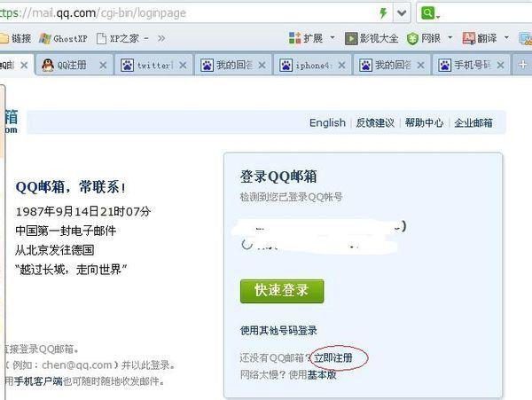Open 影视大全 video toolbar button
This screenshot has height=400, width=532.
click(372, 38)
